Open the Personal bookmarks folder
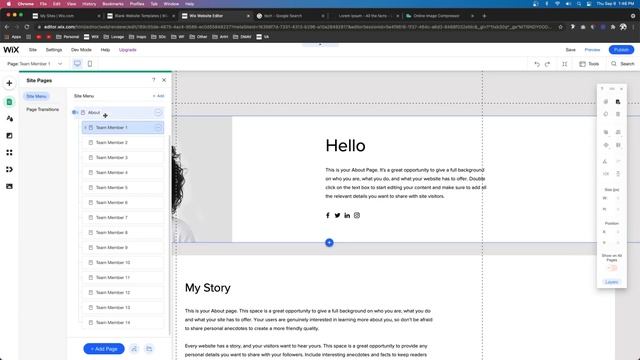This screenshot has height=360, width=640. 68,37
